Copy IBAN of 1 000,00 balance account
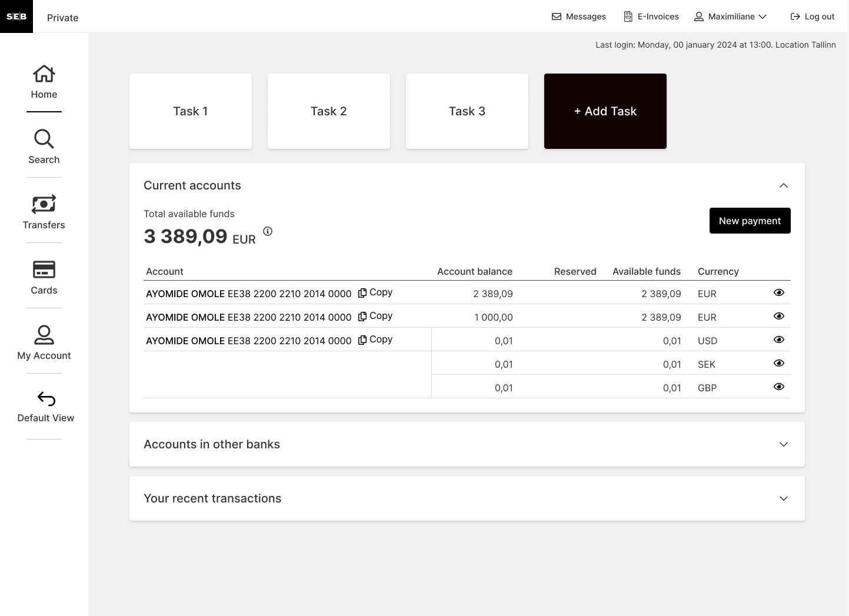Viewport: 849px width, 616px height. [375, 316]
